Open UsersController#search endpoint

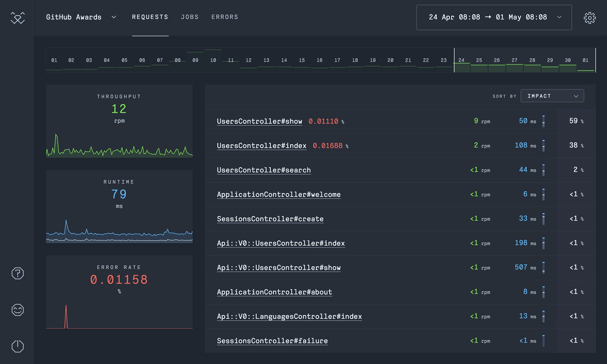click(264, 170)
